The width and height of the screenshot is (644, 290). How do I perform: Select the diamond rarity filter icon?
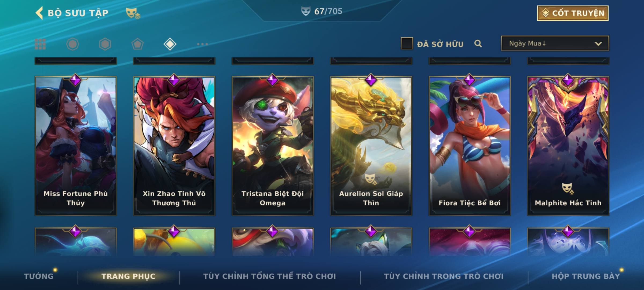[x=170, y=44]
